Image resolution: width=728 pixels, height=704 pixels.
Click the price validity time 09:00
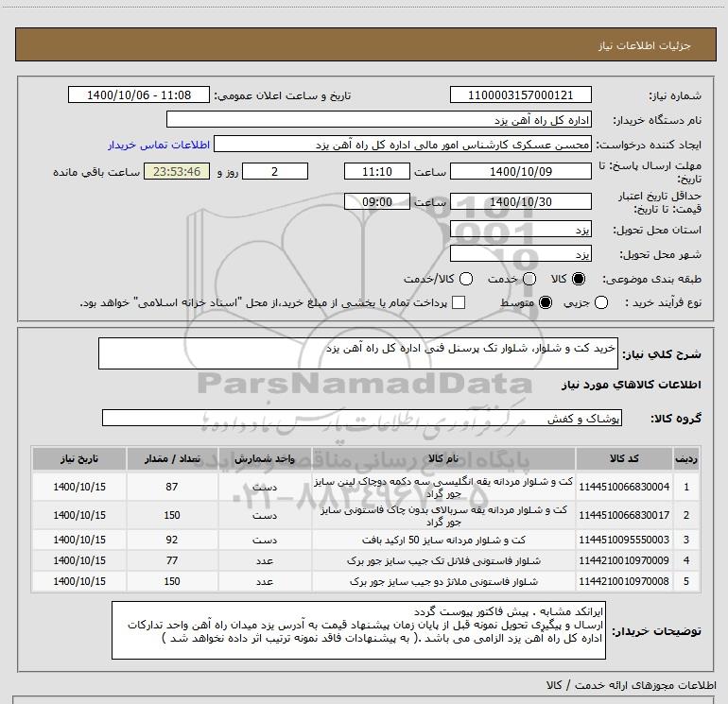pos(377,201)
